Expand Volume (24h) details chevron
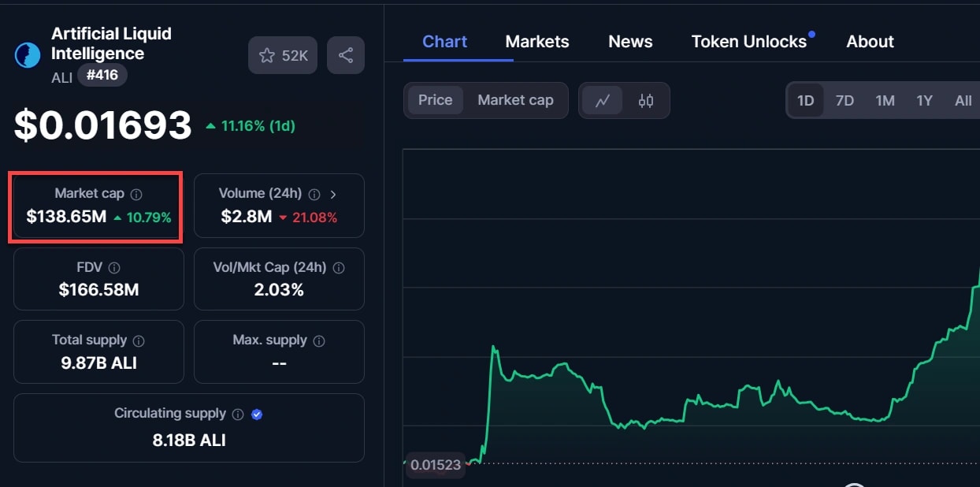980x487 pixels. click(333, 194)
